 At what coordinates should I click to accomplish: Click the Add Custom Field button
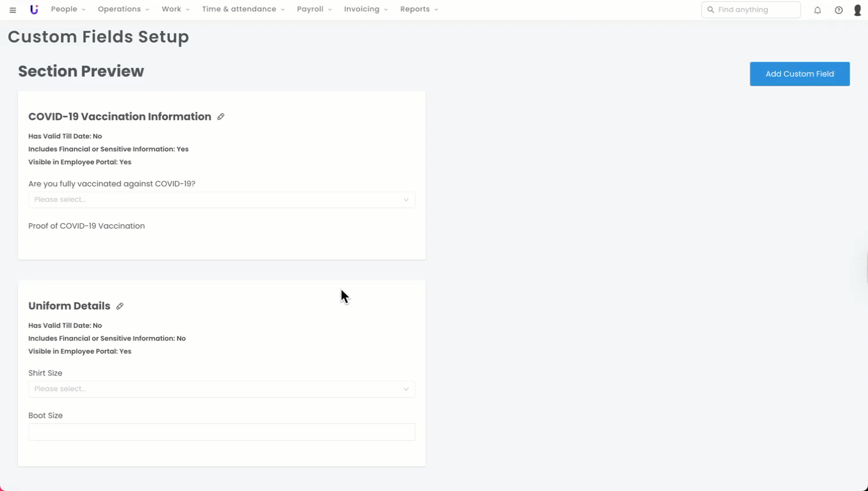799,74
